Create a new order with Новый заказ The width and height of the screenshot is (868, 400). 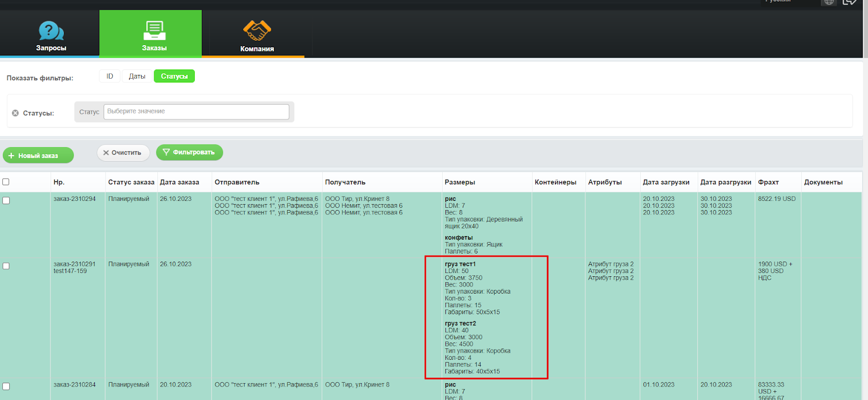tap(39, 156)
